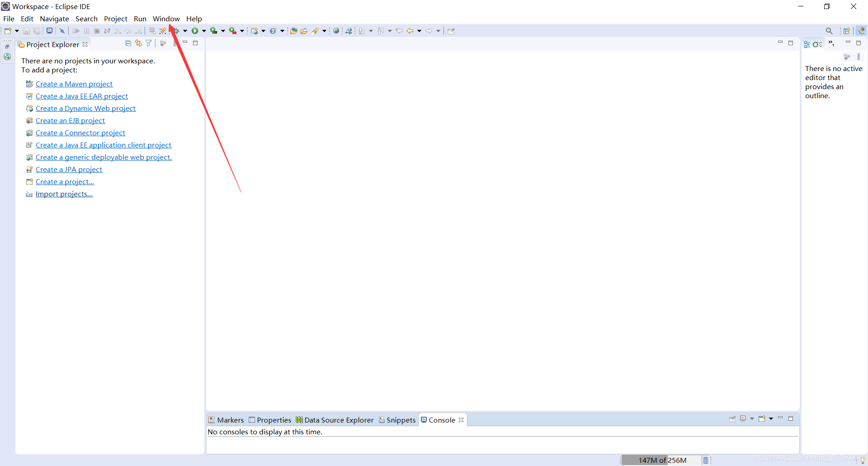The width and height of the screenshot is (868, 466).
Task: Click the Save All toolbar icon
Action: pos(37,31)
